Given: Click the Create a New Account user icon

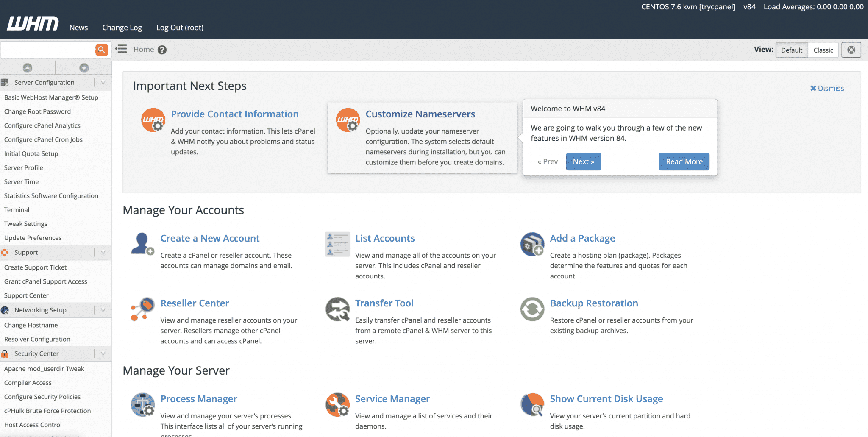Looking at the screenshot, I should [x=142, y=244].
